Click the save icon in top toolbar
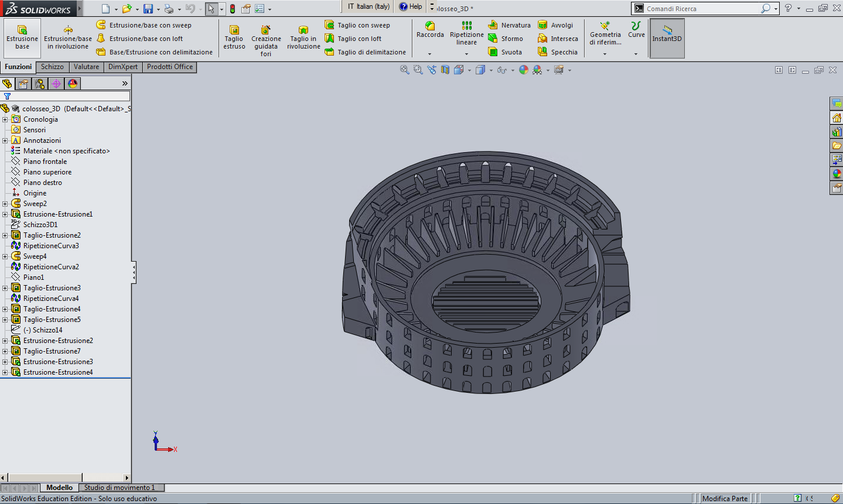The image size is (843, 504). 148,9
